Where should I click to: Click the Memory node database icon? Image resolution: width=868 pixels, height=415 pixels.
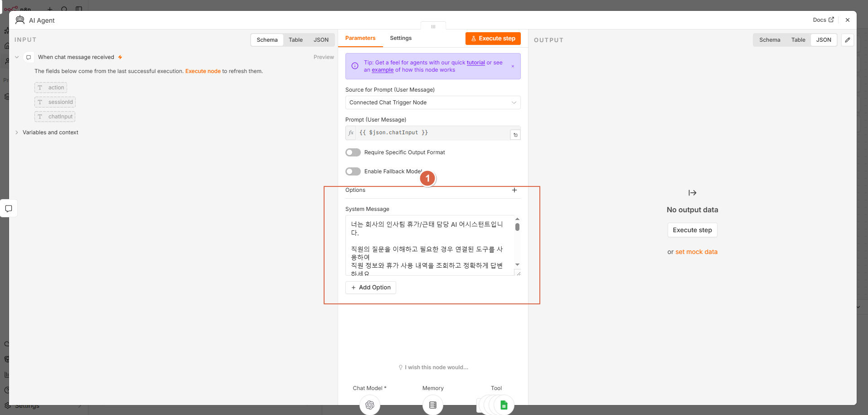[433, 405]
